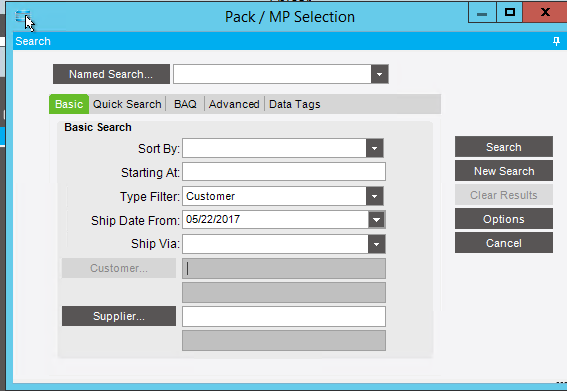Click the application database icon in title bar
The height and width of the screenshot is (391, 567).
(x=22, y=17)
